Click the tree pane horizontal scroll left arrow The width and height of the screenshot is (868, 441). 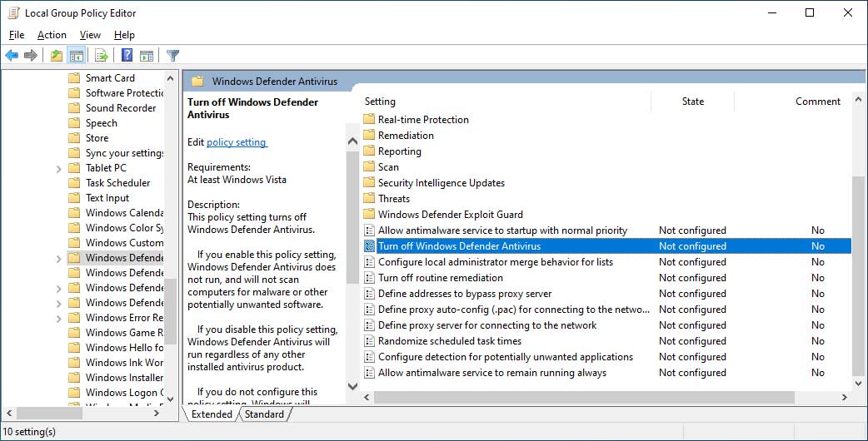pyautogui.click(x=9, y=413)
